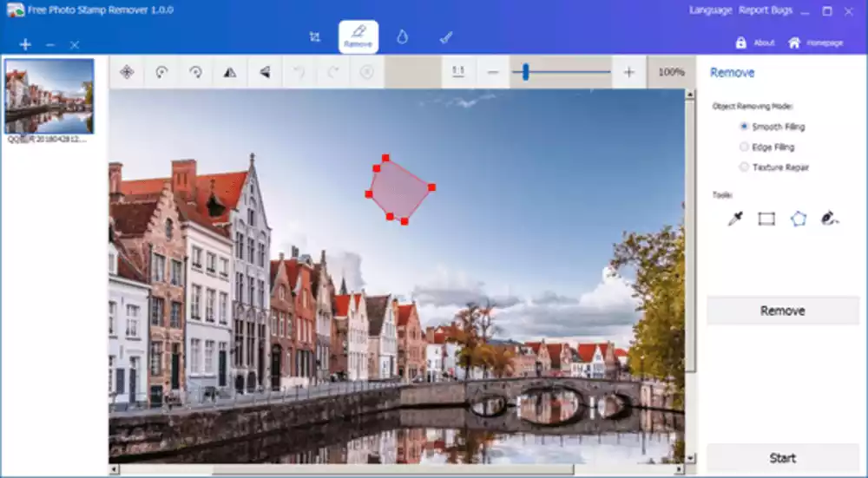Add a new image with plus icon
The image size is (868, 478).
pyautogui.click(x=25, y=44)
